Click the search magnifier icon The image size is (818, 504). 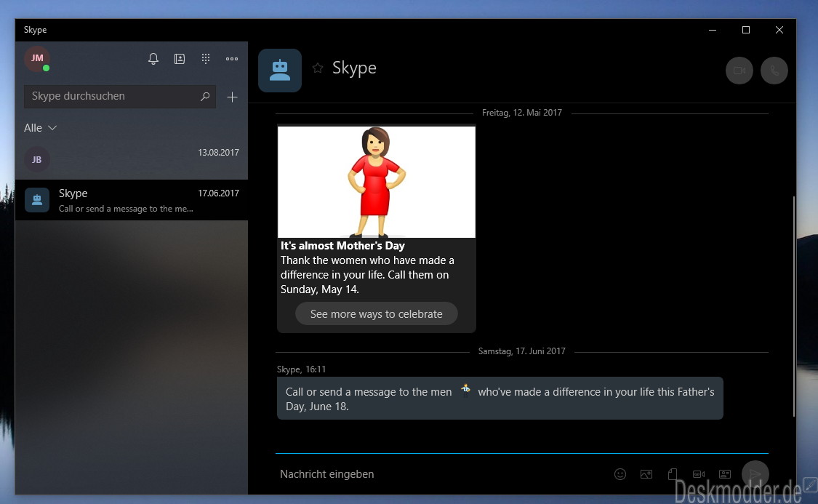[x=204, y=97]
